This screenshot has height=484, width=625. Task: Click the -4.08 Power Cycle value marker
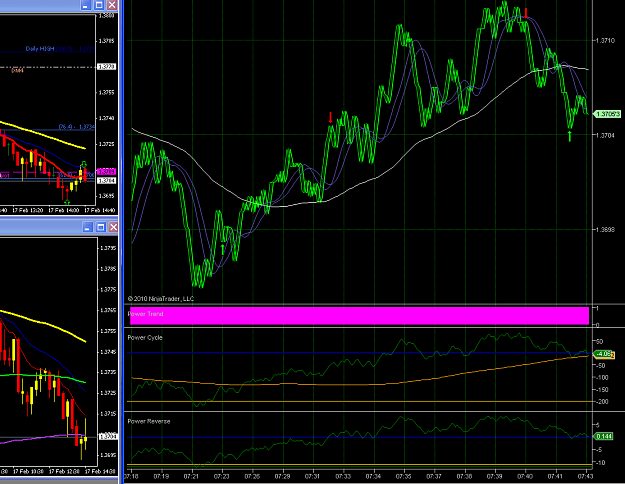[603, 354]
